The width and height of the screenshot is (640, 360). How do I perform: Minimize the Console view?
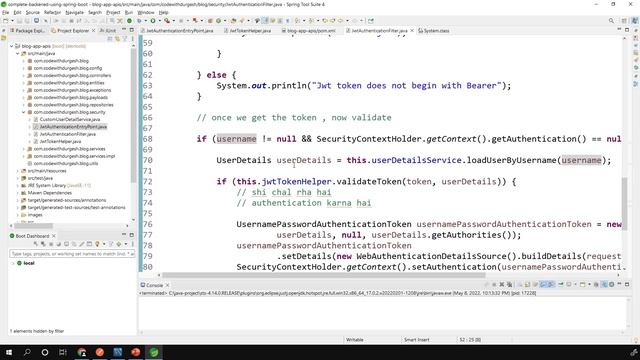coord(619,284)
